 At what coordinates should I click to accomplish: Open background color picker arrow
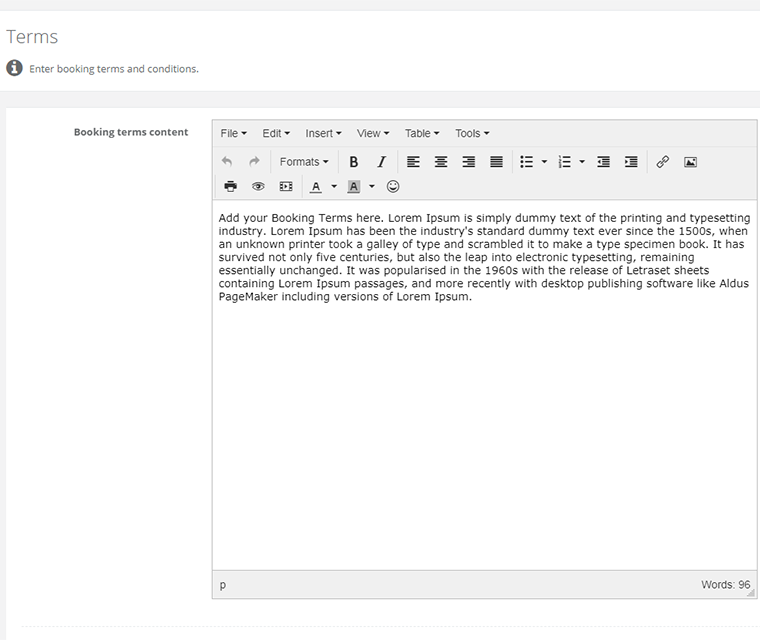[x=372, y=186]
